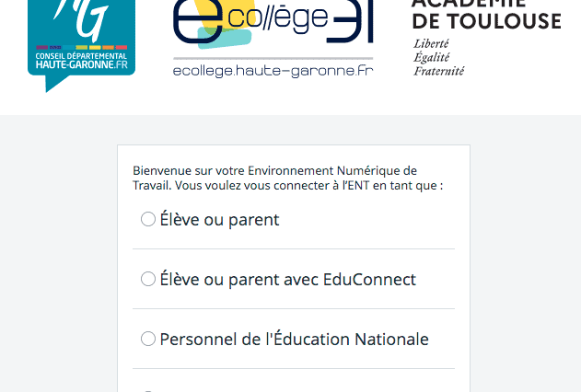Click the Bienvenue welcome message text
Viewport: 581px width, 392px height.
pos(288,178)
